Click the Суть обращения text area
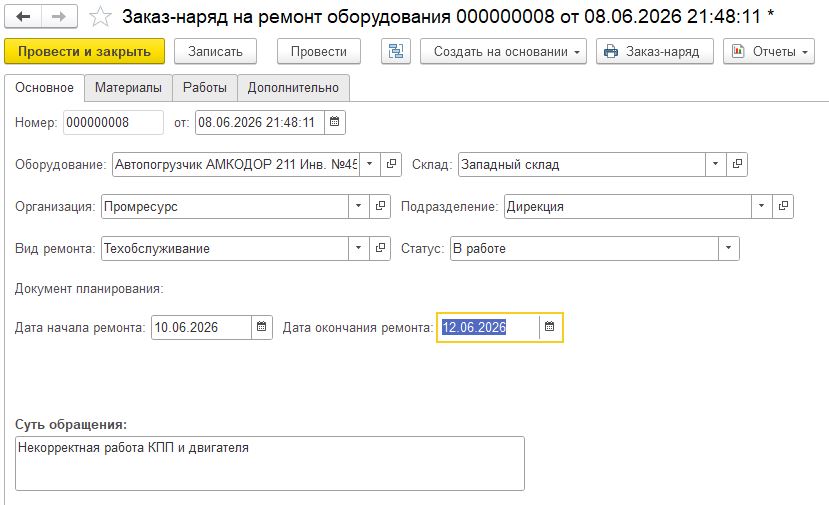 270,463
